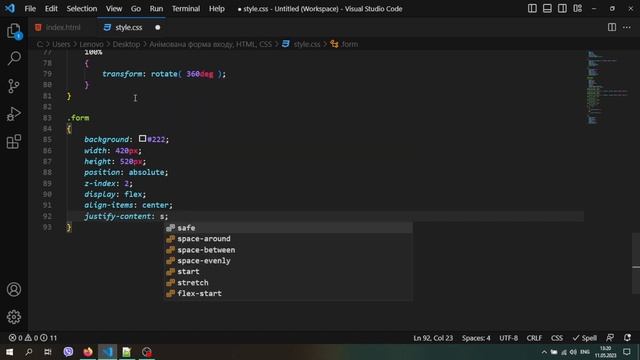The image size is (640, 360).
Task: Open Problems via errors and warnings indicator
Action: tap(33, 338)
